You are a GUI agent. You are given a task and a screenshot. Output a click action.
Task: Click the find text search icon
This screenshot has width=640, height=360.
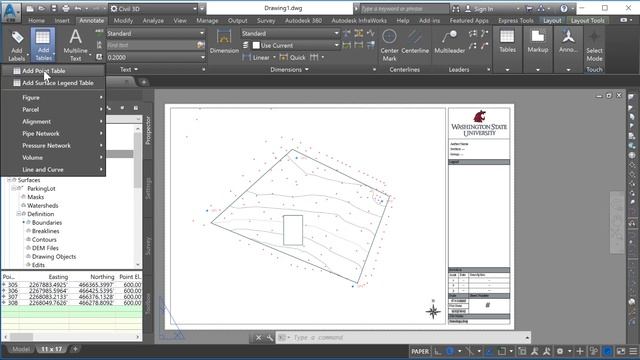pyautogui.click(x=200, y=45)
